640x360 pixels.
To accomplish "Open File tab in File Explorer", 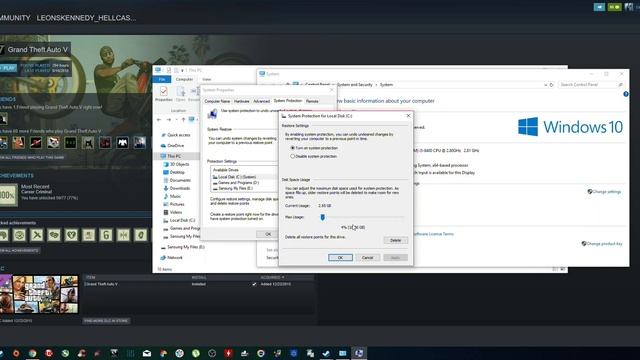I will 162,79.
